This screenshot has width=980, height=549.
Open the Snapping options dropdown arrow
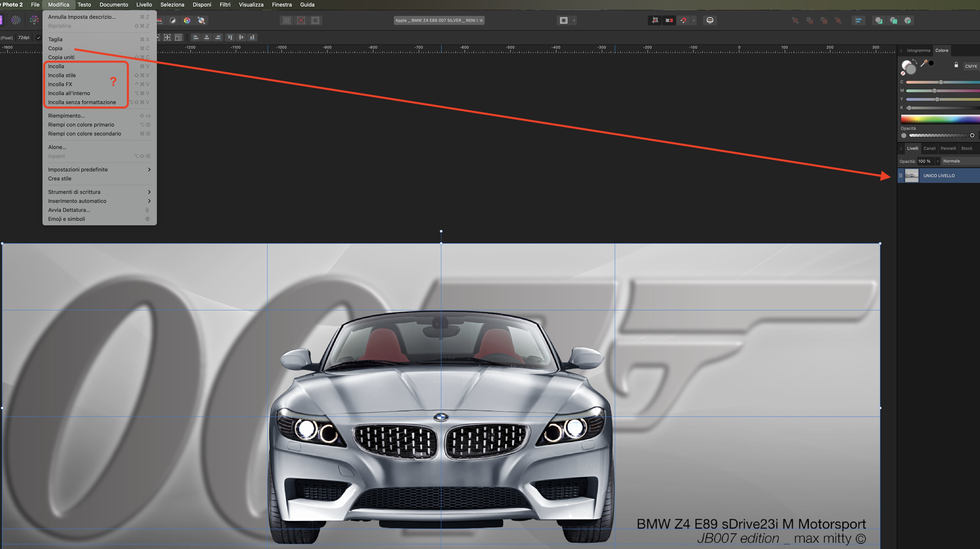click(x=693, y=21)
